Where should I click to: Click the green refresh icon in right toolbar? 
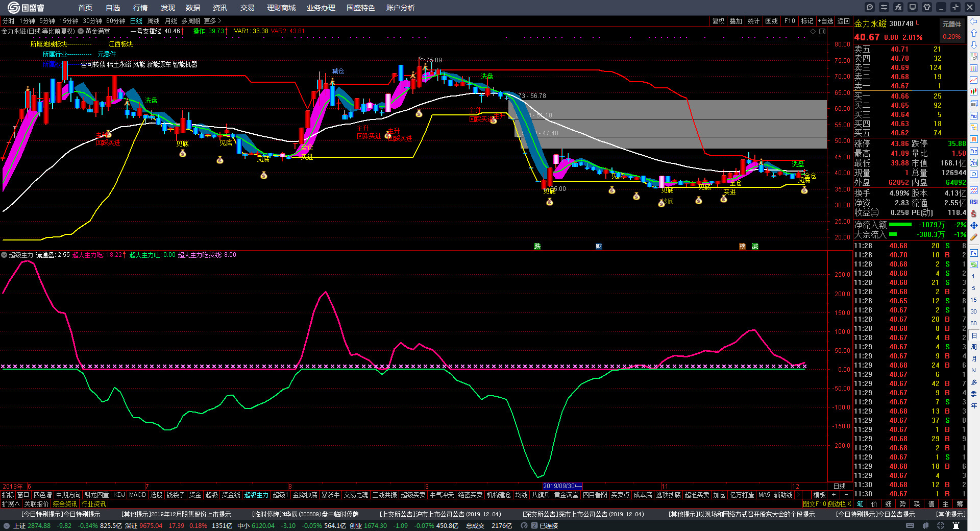974,264
